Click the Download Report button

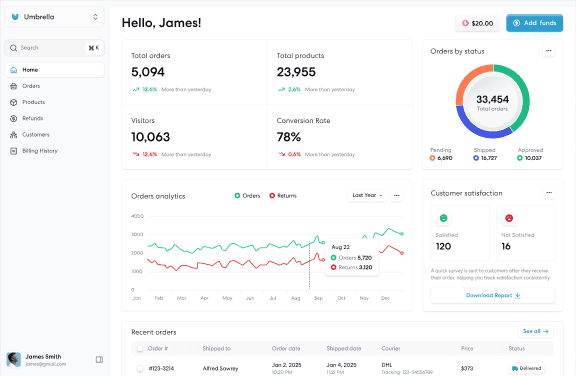pos(493,295)
